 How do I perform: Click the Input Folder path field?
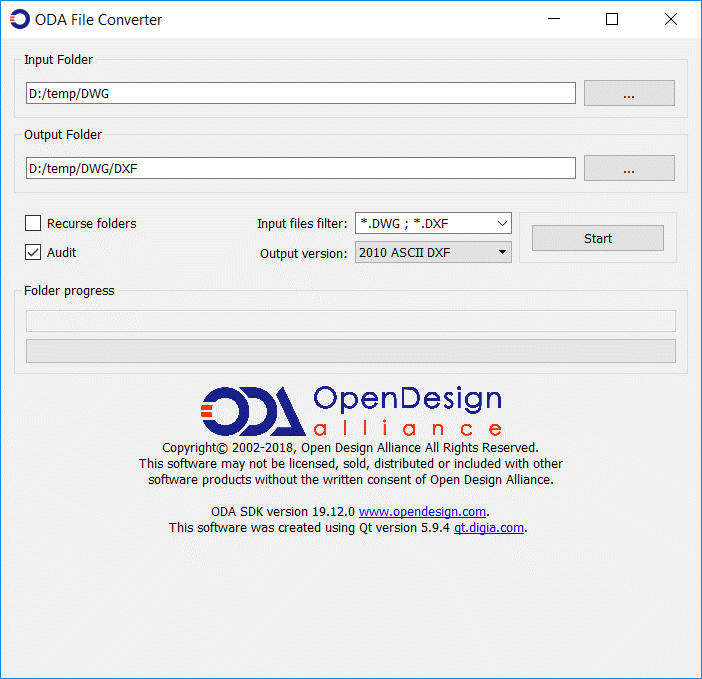click(x=301, y=93)
